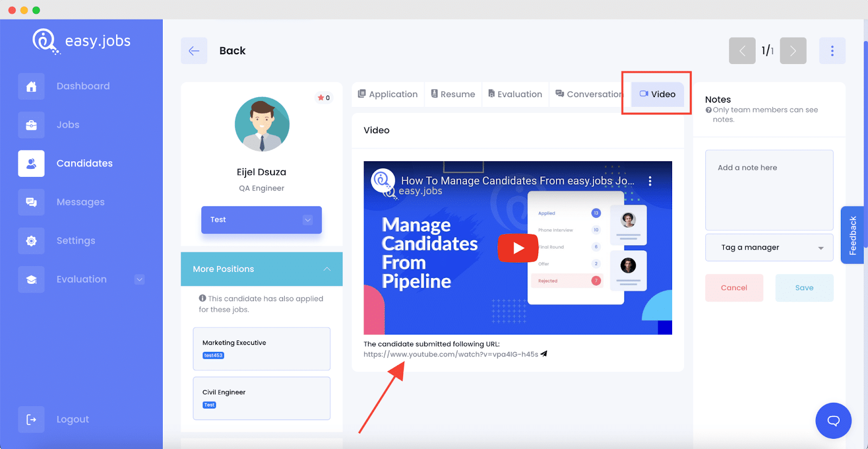Screen dimensions: 868x449
Task: Click the Add a note text field
Action: point(769,190)
